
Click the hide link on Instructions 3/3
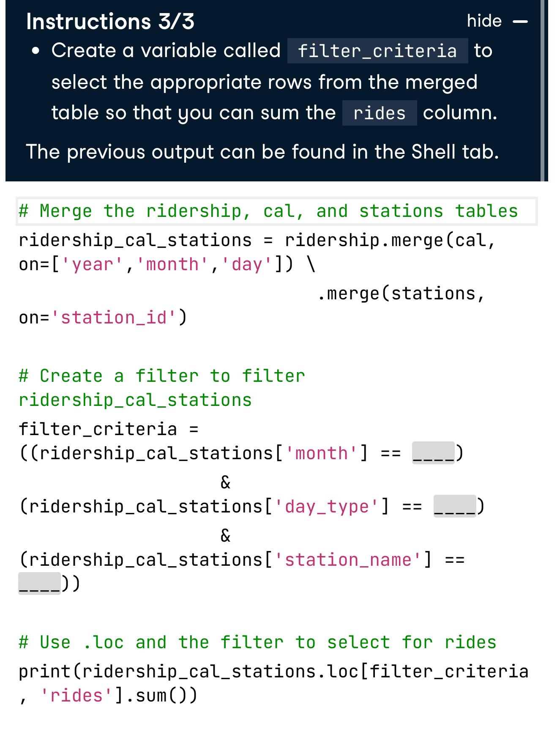point(484,20)
